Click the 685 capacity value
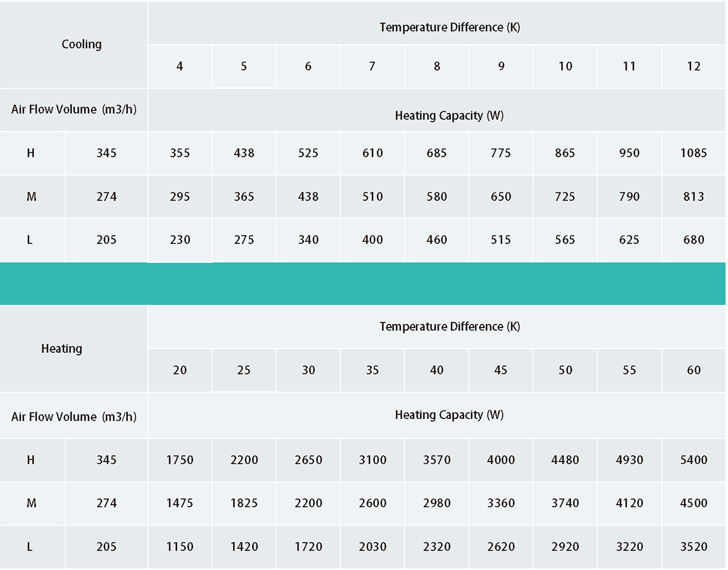Image resolution: width=728 pixels, height=570 pixels. coord(437,153)
